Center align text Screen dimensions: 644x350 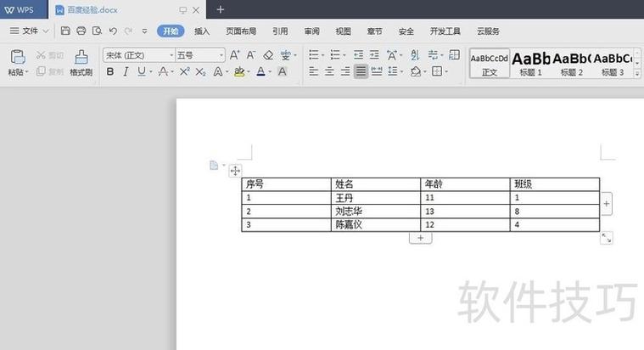(329, 71)
